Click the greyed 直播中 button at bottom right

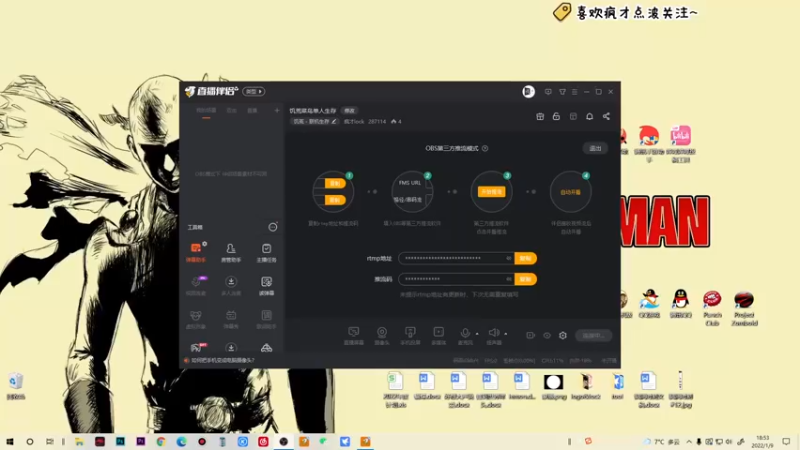(593, 335)
